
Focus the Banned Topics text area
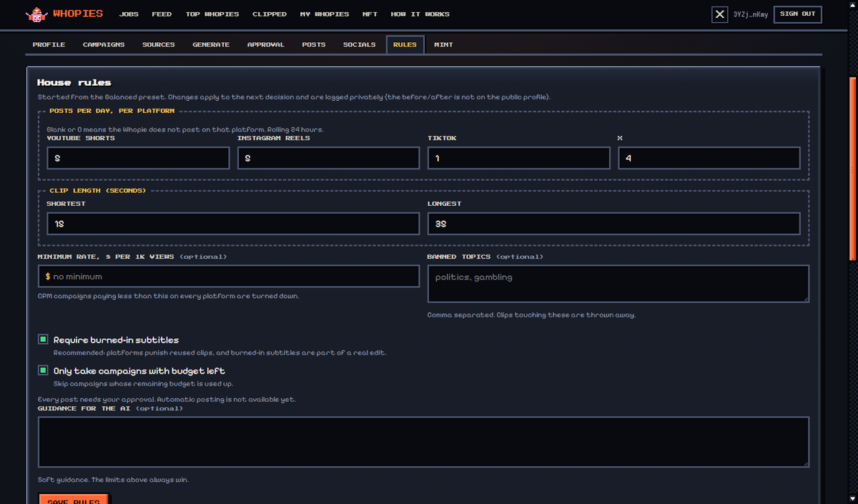click(618, 284)
